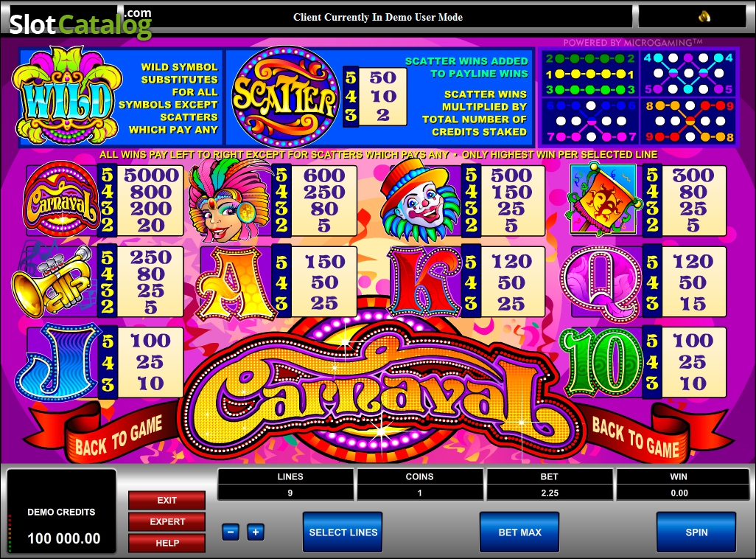Click the Wild mask symbol icon
The image size is (756, 559).
tap(65, 96)
